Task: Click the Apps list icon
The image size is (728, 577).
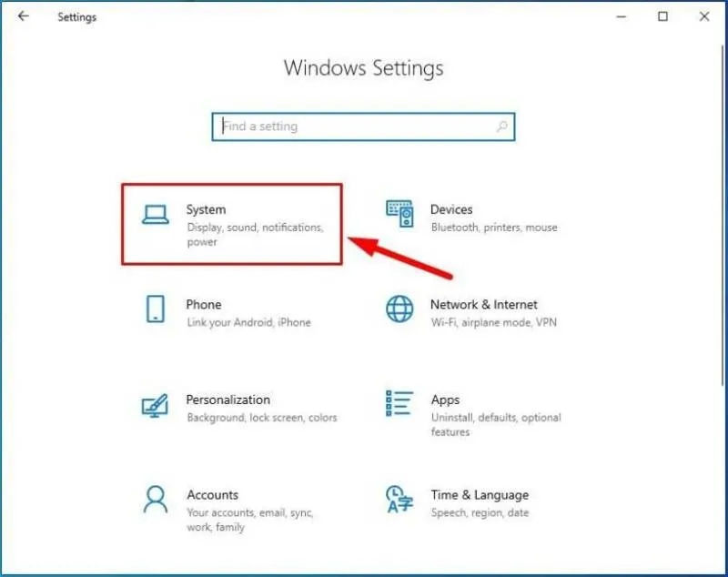Action: pyautogui.click(x=399, y=403)
